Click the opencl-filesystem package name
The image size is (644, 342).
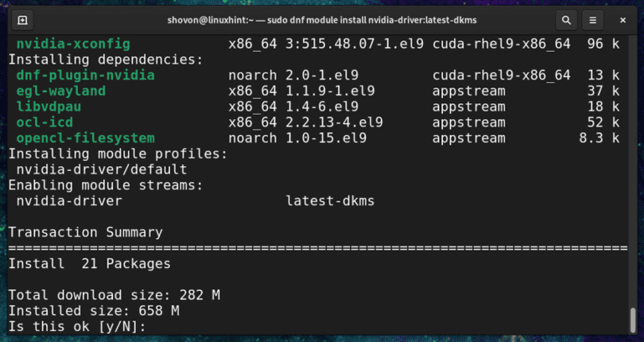(85, 138)
